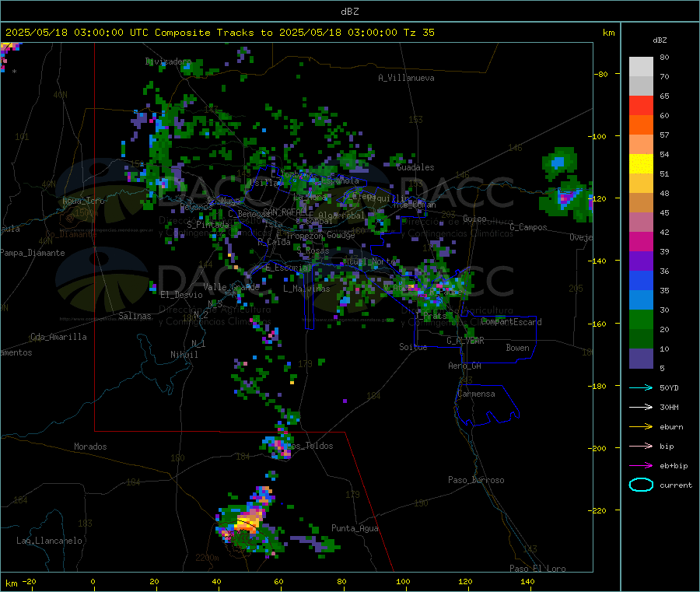
Task: Pick the light blue 30 dBZ color band
Action: point(641,300)
